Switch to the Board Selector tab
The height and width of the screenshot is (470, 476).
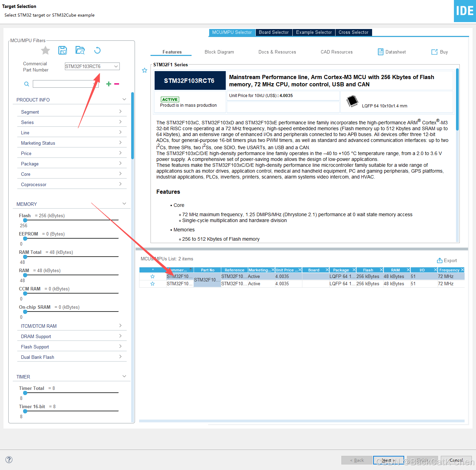[274, 32]
